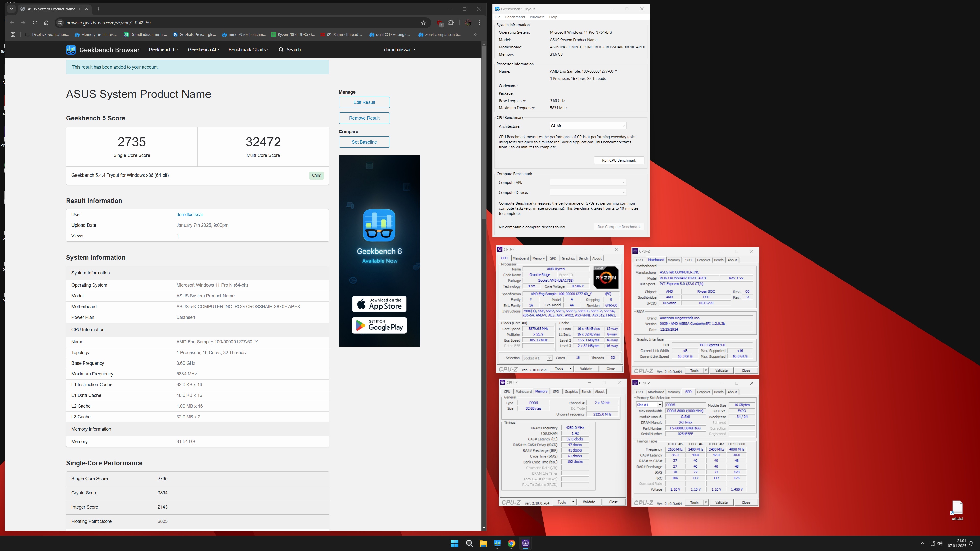Click Validate in CPU-Z processor window
The height and width of the screenshot is (551, 980).
586,369
